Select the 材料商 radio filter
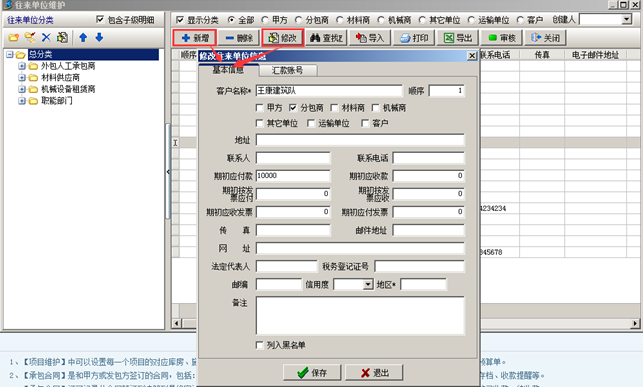This screenshot has width=643, height=387. coord(340,20)
